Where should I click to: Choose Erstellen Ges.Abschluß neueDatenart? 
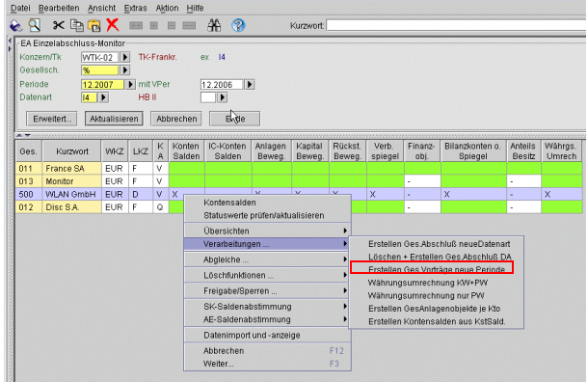click(x=437, y=244)
